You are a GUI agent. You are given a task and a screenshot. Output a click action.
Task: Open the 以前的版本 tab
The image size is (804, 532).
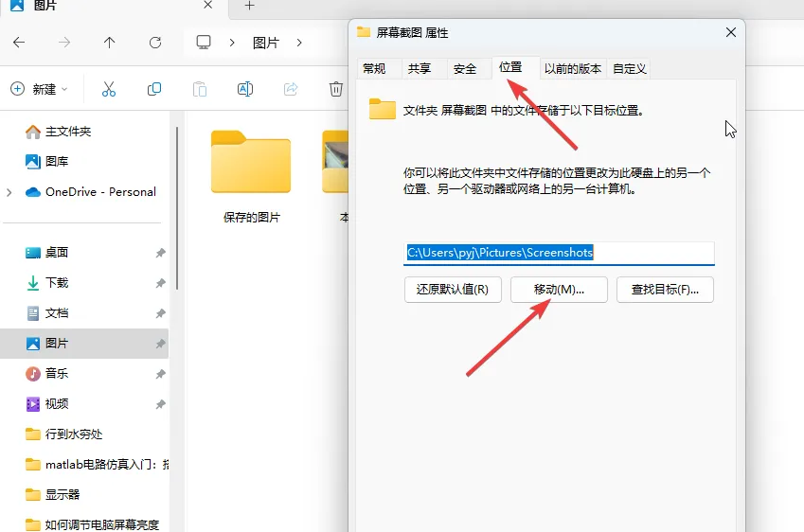click(572, 68)
